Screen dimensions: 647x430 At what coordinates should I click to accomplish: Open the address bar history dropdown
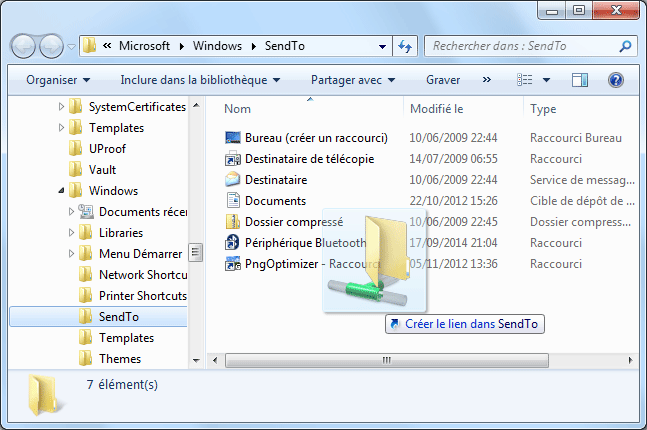pyautogui.click(x=383, y=47)
